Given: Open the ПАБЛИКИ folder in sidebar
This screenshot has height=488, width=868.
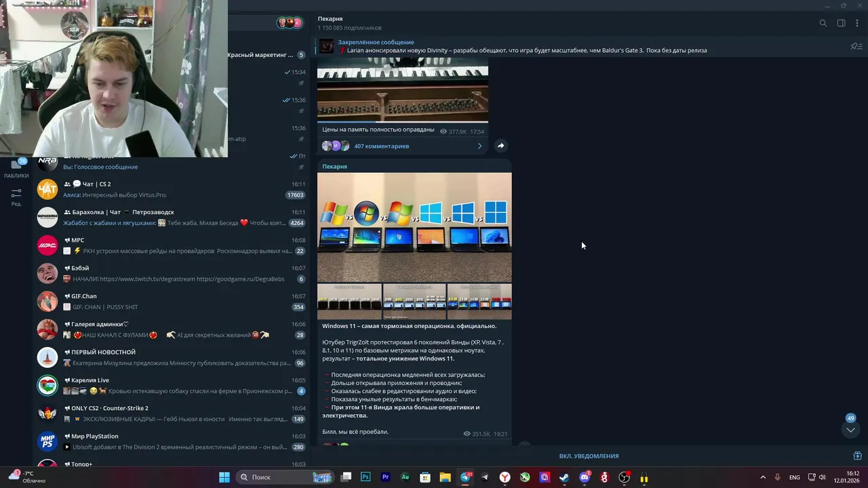Looking at the screenshot, I should coord(16,168).
